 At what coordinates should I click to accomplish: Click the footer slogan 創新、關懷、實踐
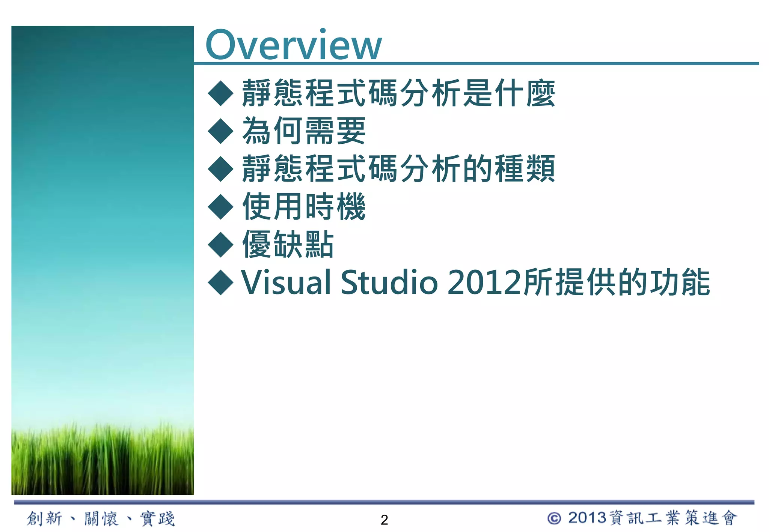101,519
